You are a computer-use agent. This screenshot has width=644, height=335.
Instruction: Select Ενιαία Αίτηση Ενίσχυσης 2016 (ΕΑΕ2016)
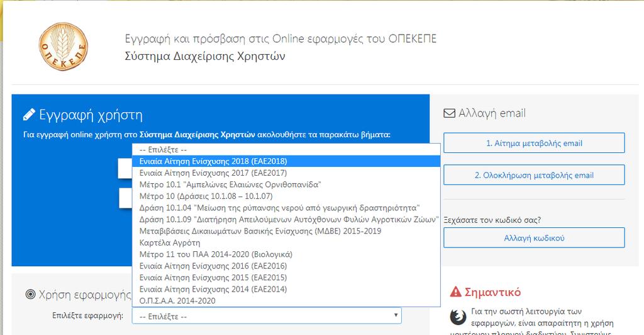point(286,266)
